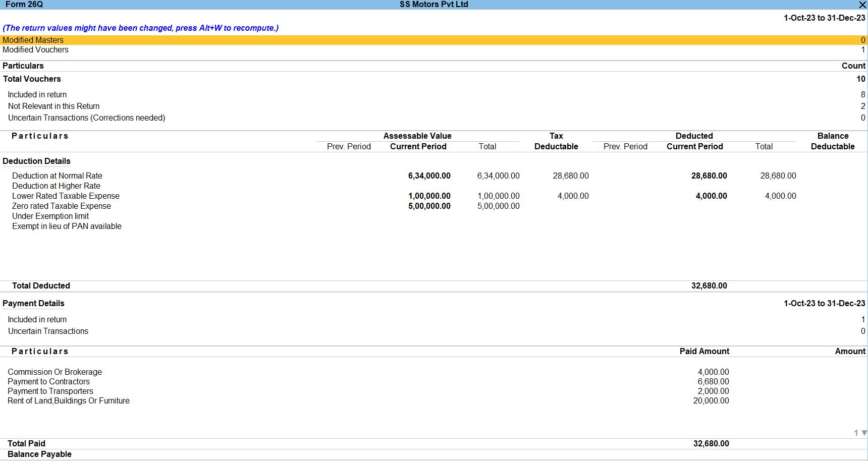Open Zero rated Taxable Expense details

pos(61,206)
